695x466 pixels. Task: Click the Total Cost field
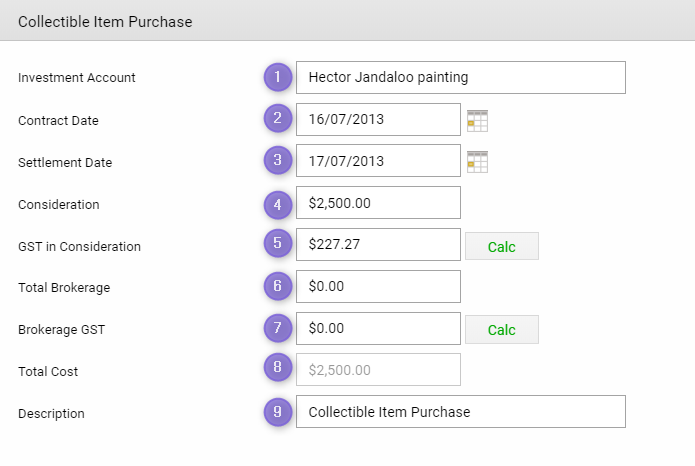[x=379, y=369]
